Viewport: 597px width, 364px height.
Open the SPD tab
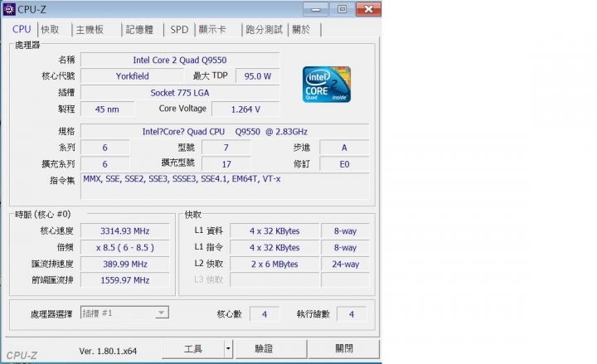[x=179, y=29]
